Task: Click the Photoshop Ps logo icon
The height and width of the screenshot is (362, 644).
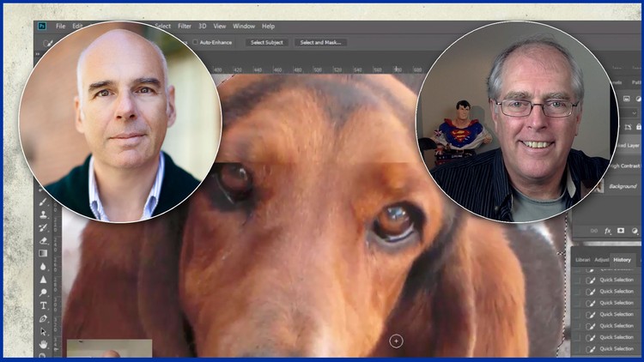Action: click(42, 26)
